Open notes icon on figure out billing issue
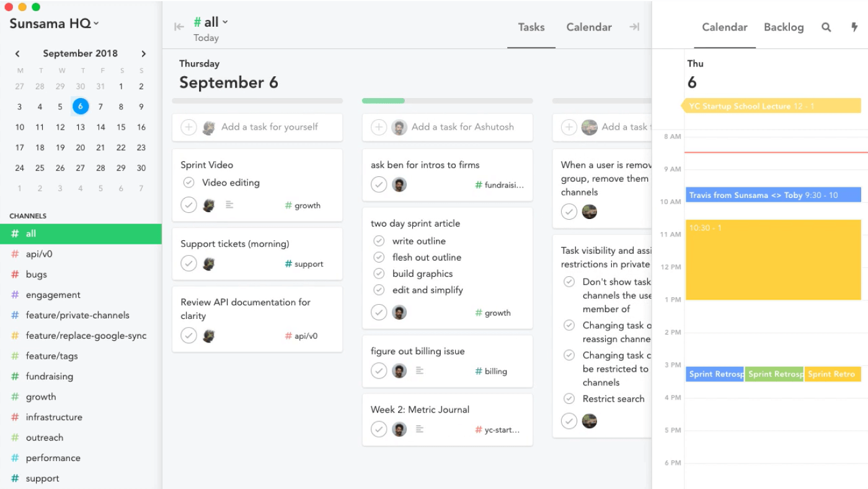 click(420, 371)
